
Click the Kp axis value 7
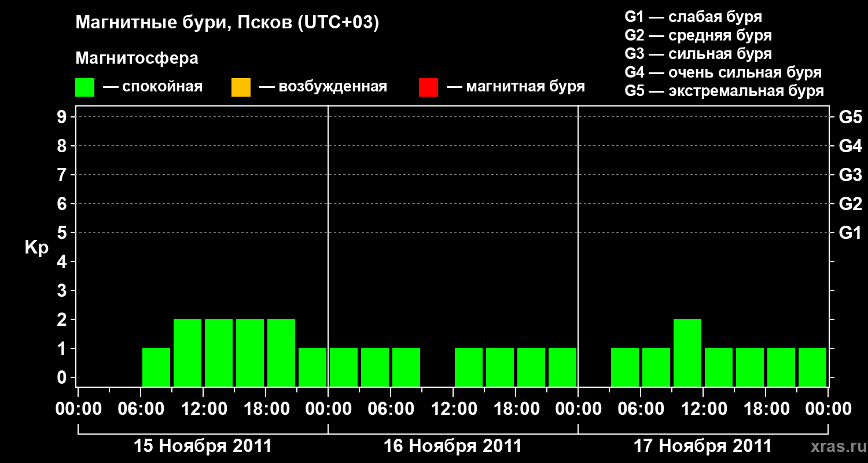click(63, 175)
